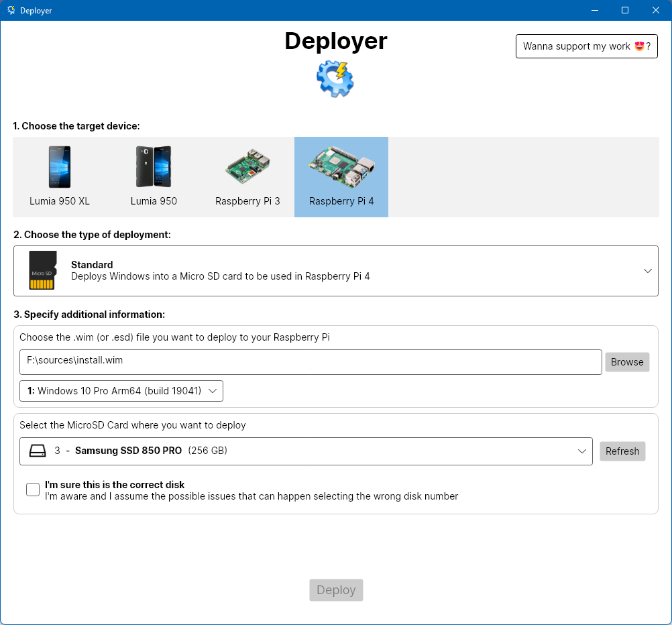Choose the Raspberry Pi 4 board icon
672x625 pixels.
pyautogui.click(x=341, y=167)
